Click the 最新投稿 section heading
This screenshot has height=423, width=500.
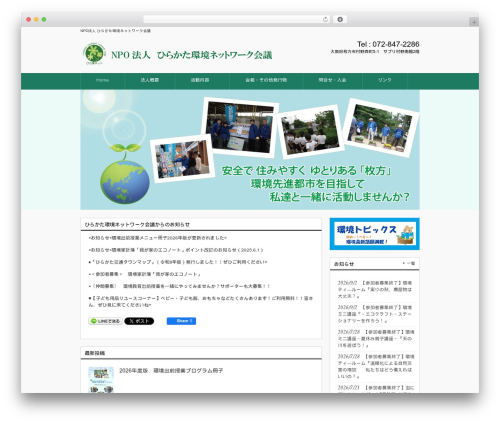(95, 353)
